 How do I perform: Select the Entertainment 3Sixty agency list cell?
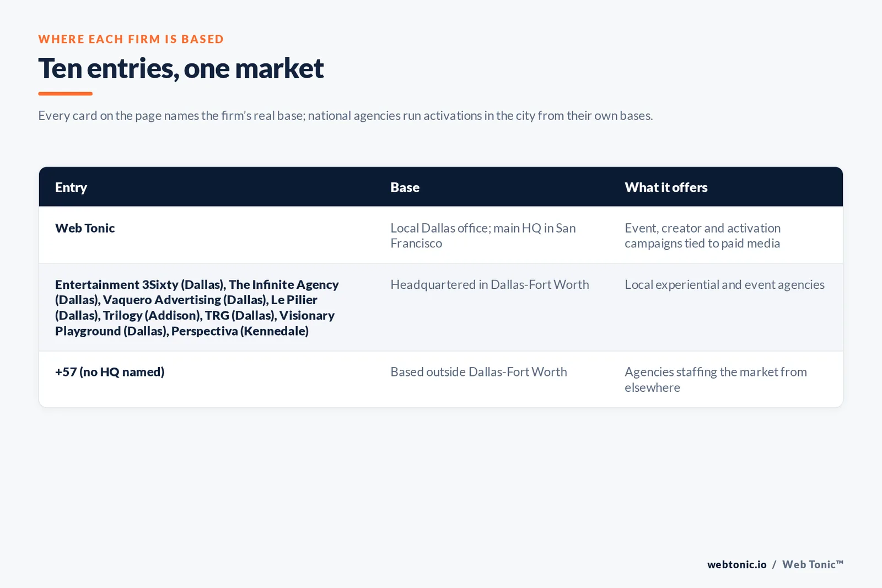(x=197, y=308)
